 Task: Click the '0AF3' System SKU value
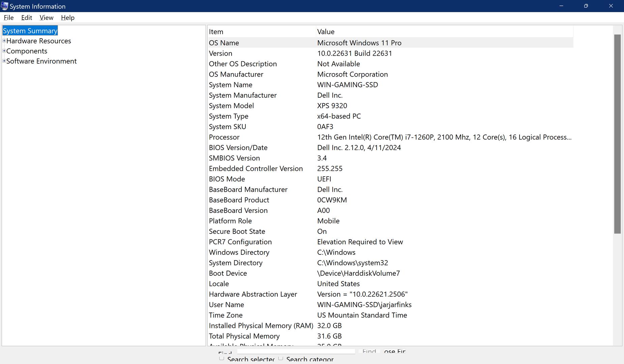click(x=325, y=126)
